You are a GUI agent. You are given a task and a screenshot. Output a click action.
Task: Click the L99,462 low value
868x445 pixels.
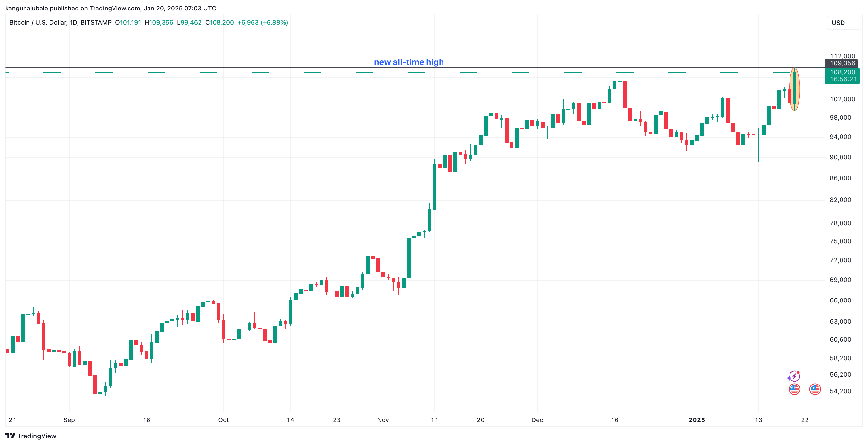[x=189, y=22]
